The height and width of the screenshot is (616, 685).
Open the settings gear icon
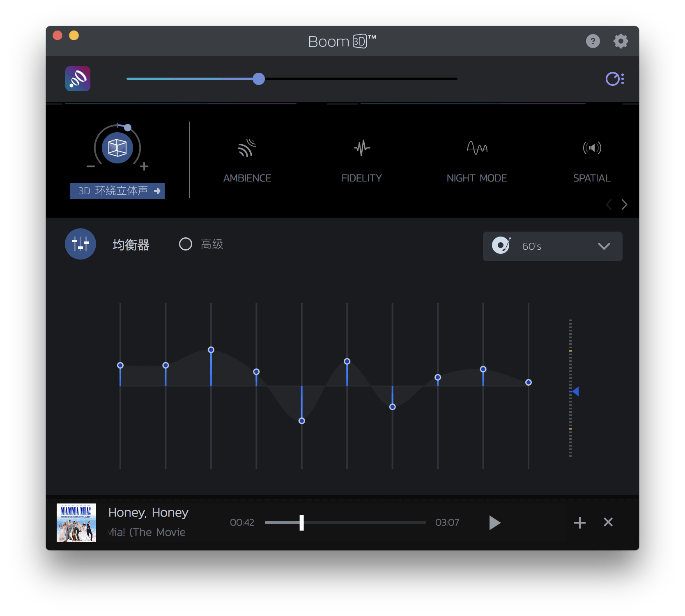pyautogui.click(x=621, y=41)
